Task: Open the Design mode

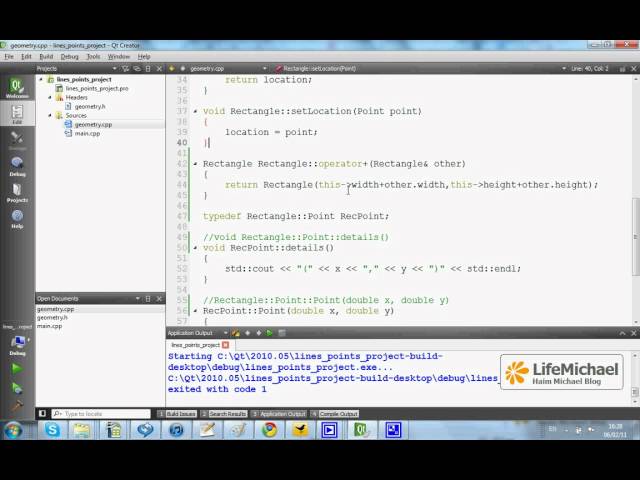Action: point(17,140)
